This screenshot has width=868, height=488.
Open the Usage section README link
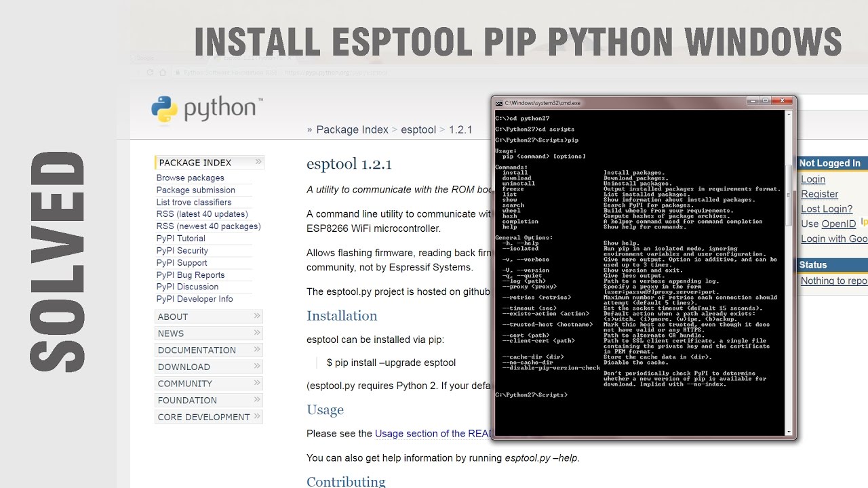click(x=433, y=434)
